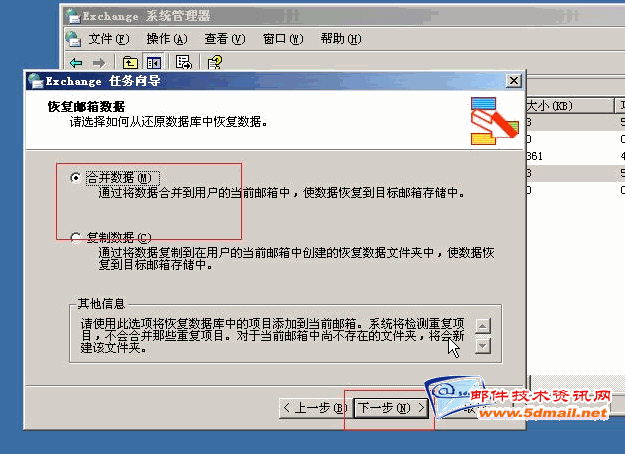Open the 操作(A) menu
Screen dimensions: 625x454
[167, 39]
